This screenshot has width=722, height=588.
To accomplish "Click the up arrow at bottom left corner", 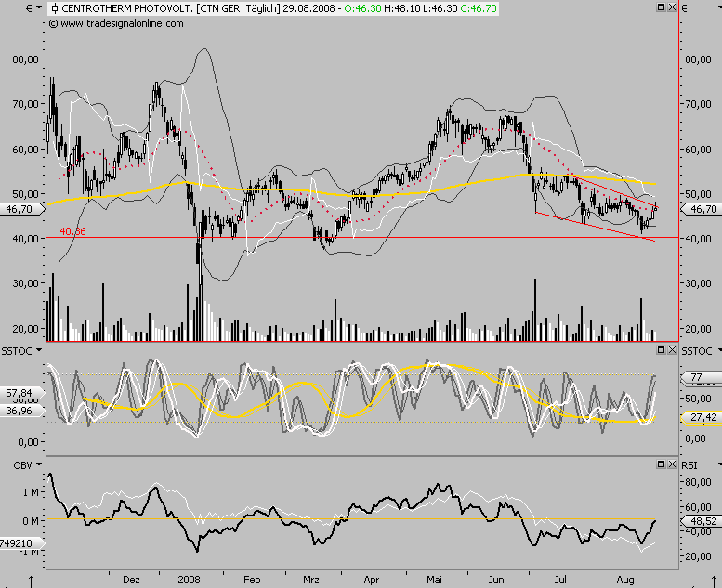I will click(31, 581).
